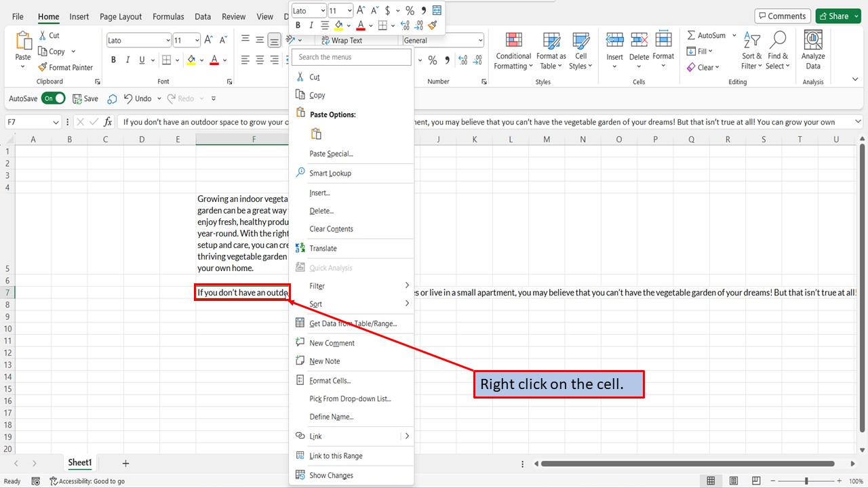868x488 pixels.
Task: Select the Format Painter tool
Action: click(x=66, y=67)
